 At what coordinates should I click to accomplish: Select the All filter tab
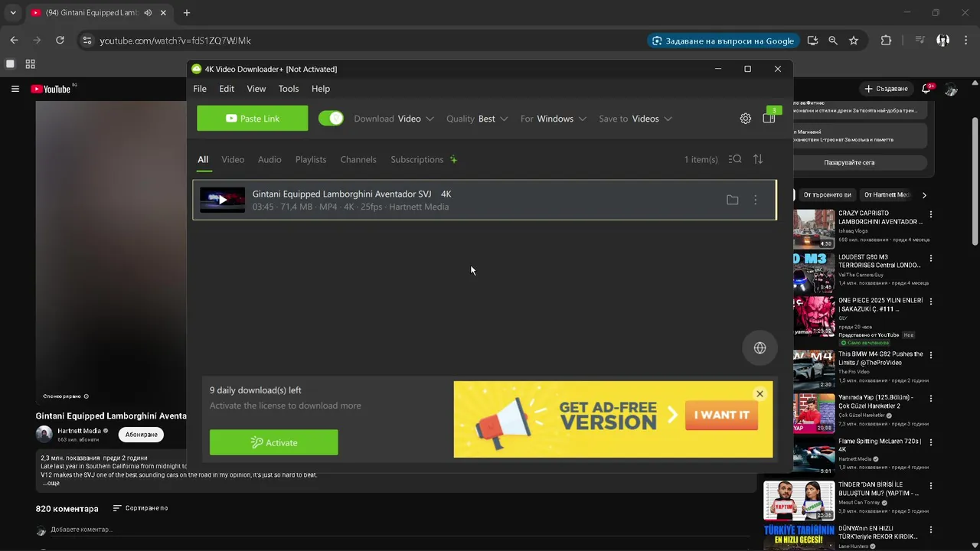coord(203,159)
